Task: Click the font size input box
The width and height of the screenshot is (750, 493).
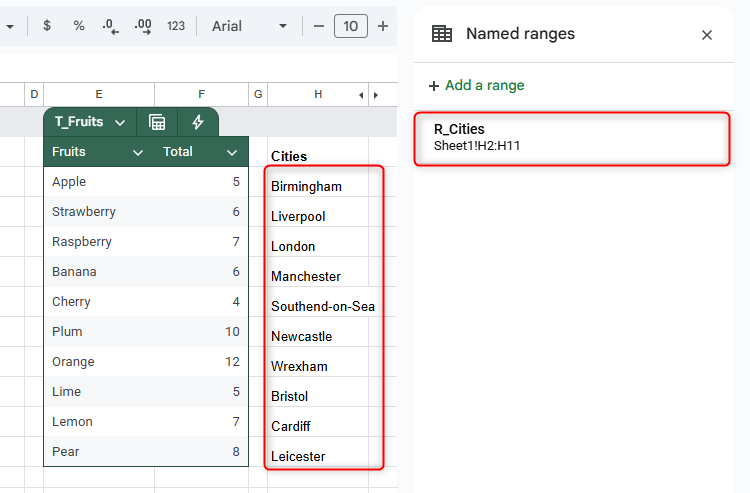Action: (x=351, y=26)
